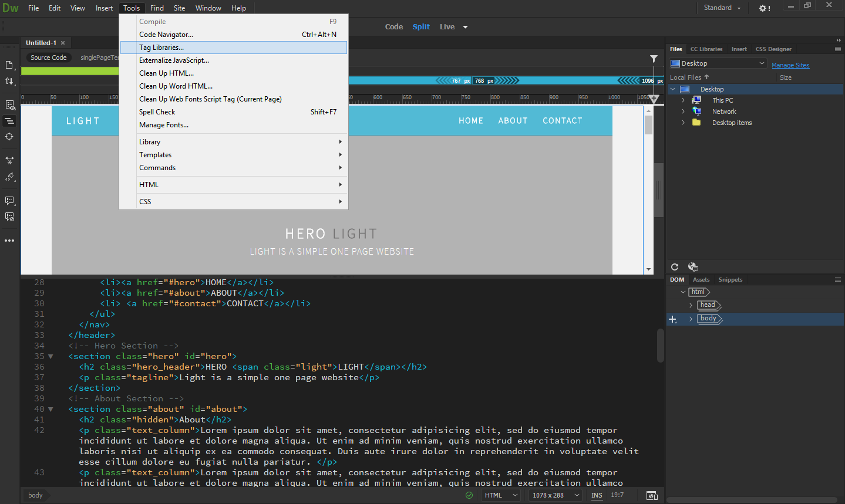Switch to CC Libraries tab
Screen dimensions: 845x504
[x=706, y=49]
